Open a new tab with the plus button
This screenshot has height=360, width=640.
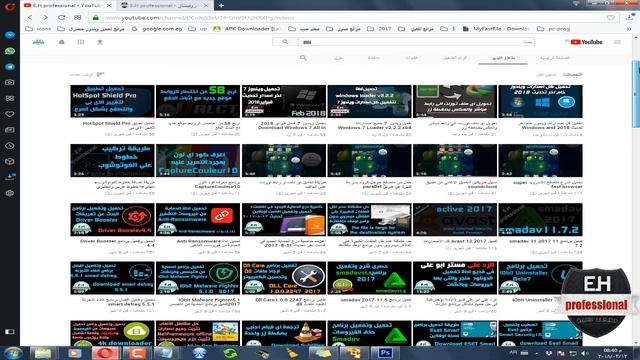221,5
